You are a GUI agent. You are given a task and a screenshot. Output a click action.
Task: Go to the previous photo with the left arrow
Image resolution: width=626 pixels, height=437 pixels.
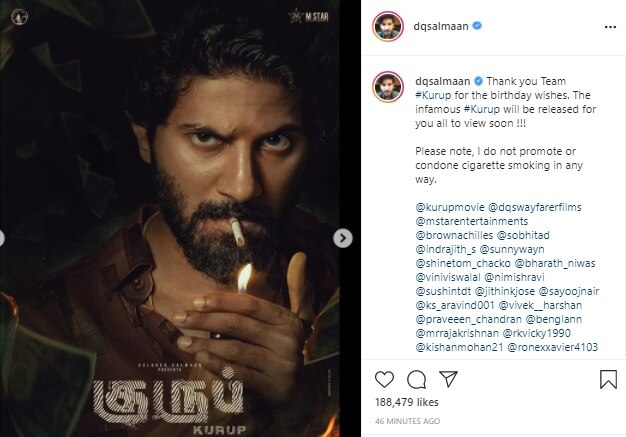[4, 238]
